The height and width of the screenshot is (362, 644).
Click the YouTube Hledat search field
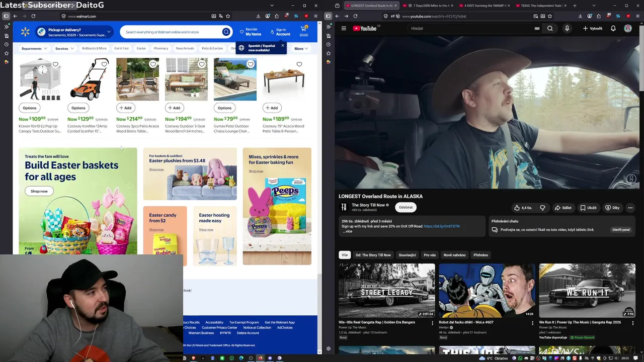coord(470,28)
